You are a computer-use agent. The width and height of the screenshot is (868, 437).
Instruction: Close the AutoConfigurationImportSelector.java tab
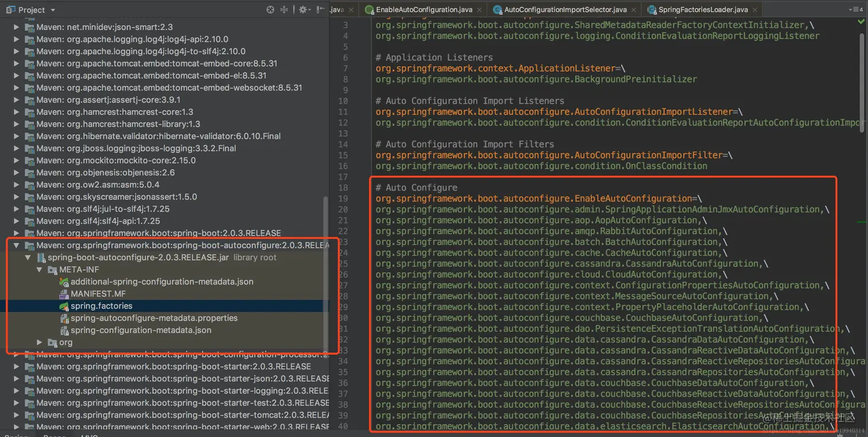(634, 10)
